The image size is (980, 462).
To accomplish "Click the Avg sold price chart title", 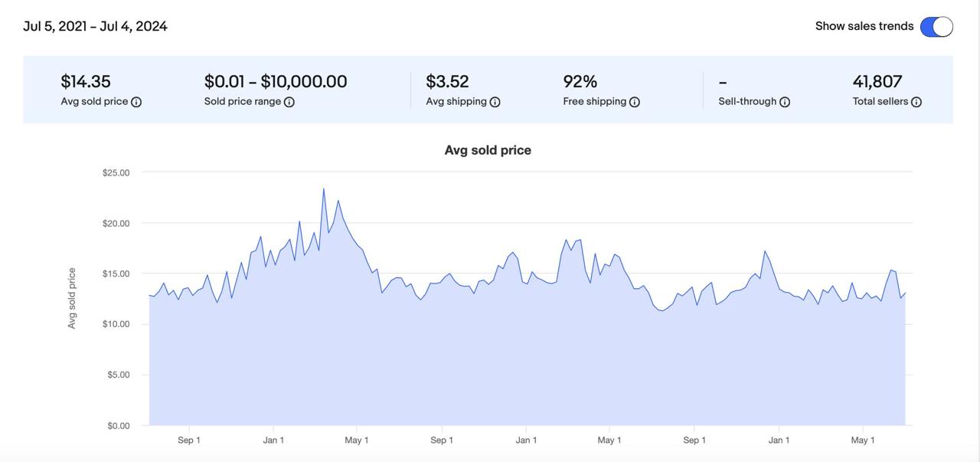I will coord(488,150).
